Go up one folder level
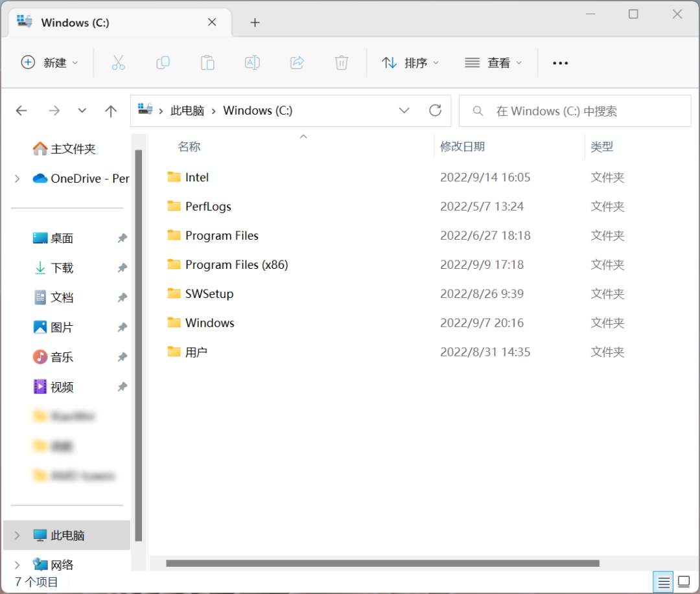This screenshot has height=594, width=700. click(x=111, y=111)
